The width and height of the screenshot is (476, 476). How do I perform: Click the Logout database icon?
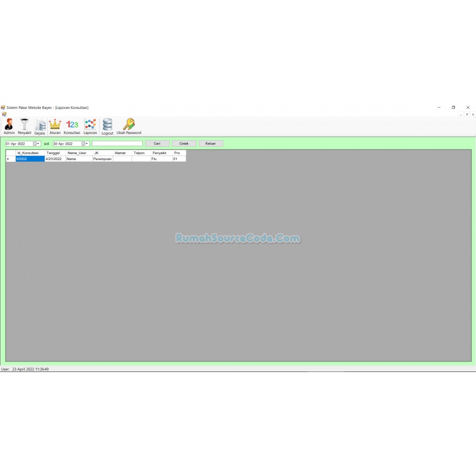[107, 126]
